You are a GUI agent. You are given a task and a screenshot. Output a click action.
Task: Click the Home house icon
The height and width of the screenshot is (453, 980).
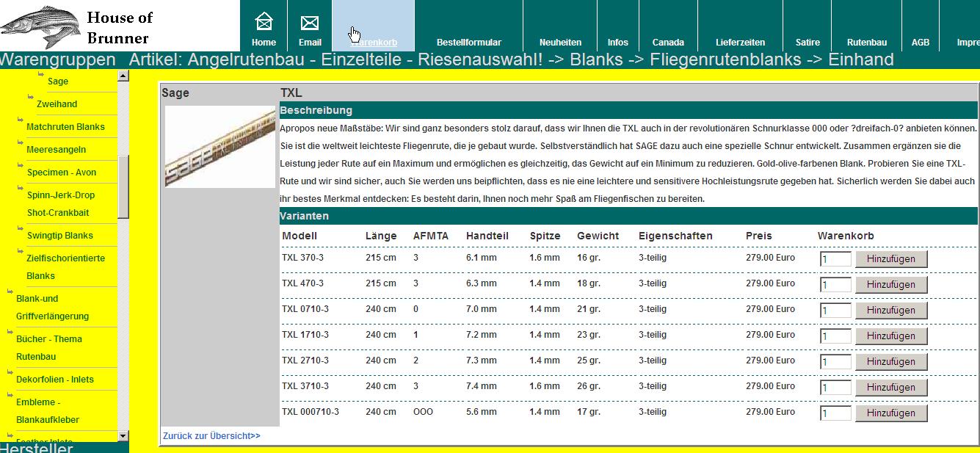click(264, 22)
